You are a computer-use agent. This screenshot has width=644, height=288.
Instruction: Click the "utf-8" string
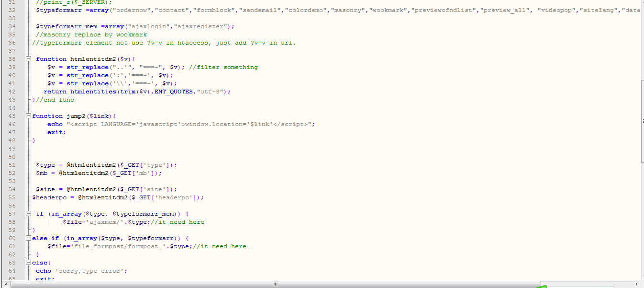210,92
